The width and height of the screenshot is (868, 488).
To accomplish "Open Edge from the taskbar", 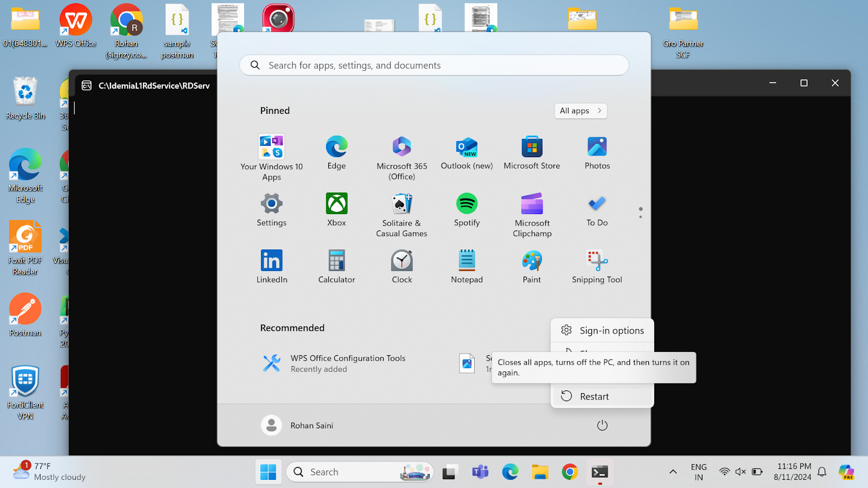I will (510, 472).
